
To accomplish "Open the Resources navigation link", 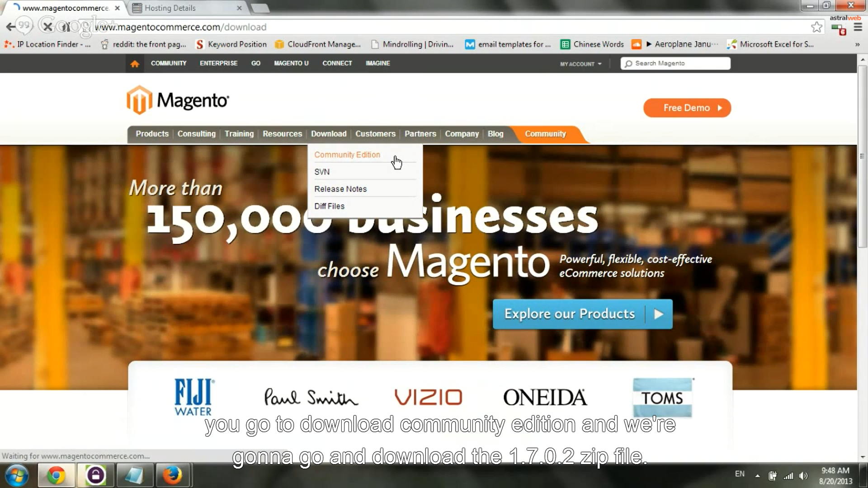I will click(x=282, y=134).
